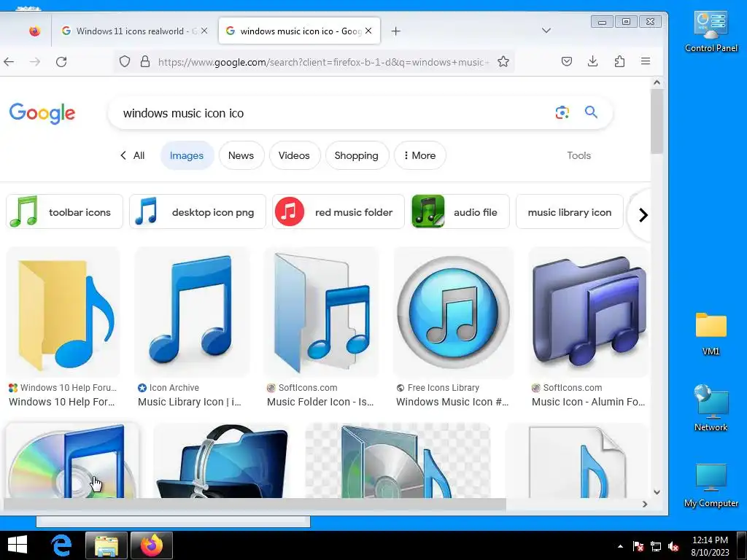Open the Tools filter options
747x560 pixels.
(578, 155)
